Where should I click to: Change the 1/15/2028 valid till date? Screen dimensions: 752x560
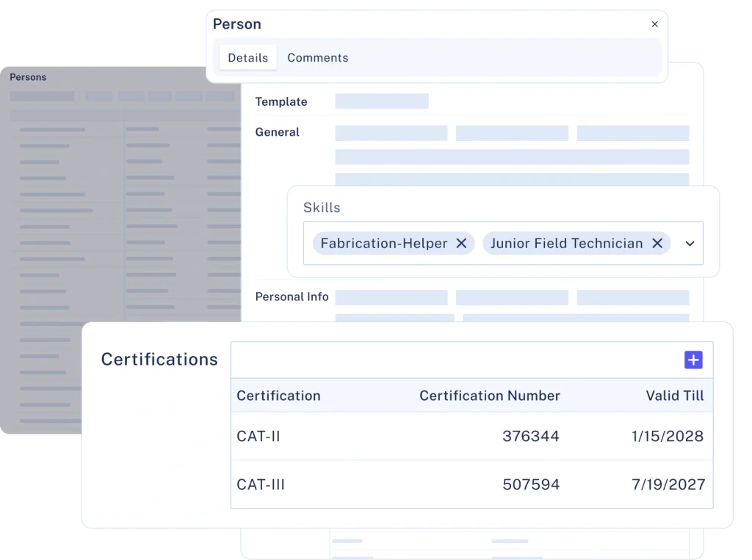[x=667, y=437]
